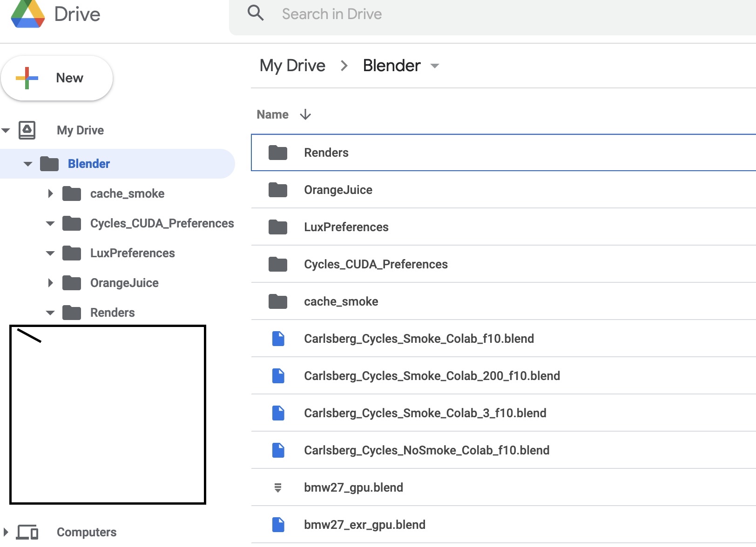Click the New button

point(57,78)
